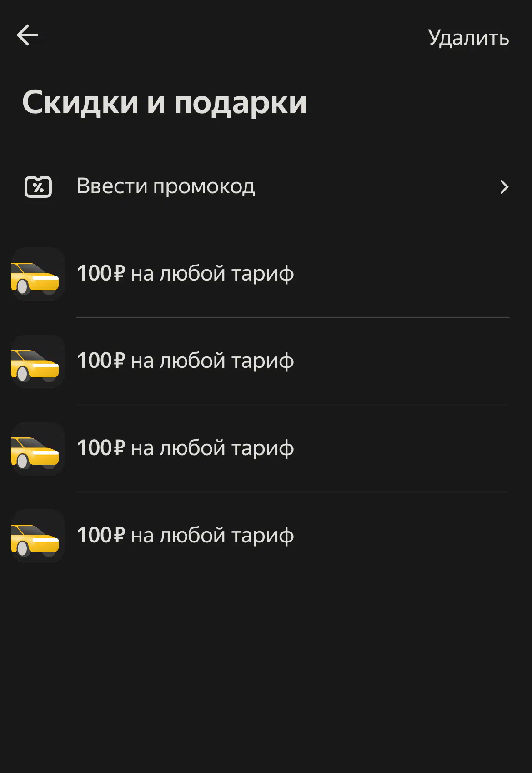Select the taxi icon of the second discount
The width and height of the screenshot is (532, 773).
click(38, 361)
